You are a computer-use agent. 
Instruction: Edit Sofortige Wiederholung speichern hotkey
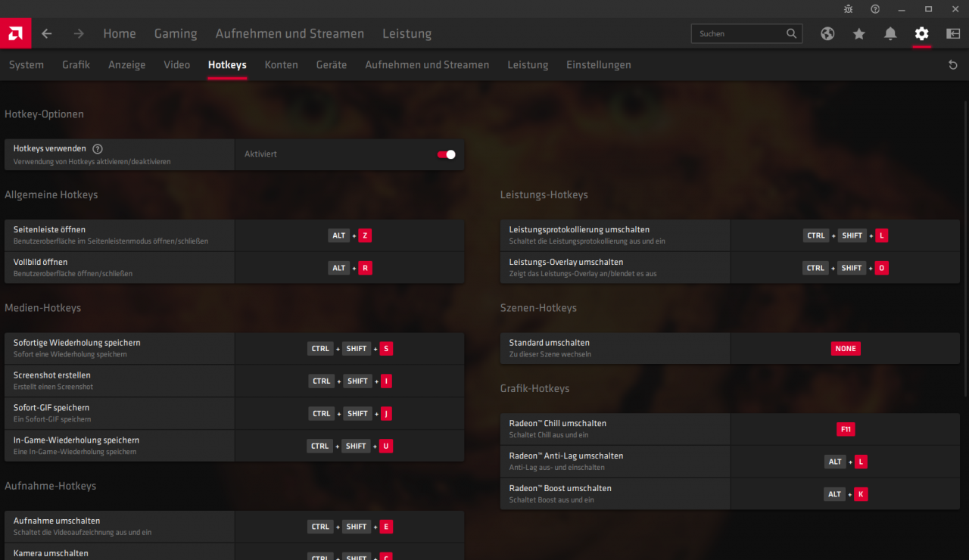[x=350, y=349]
